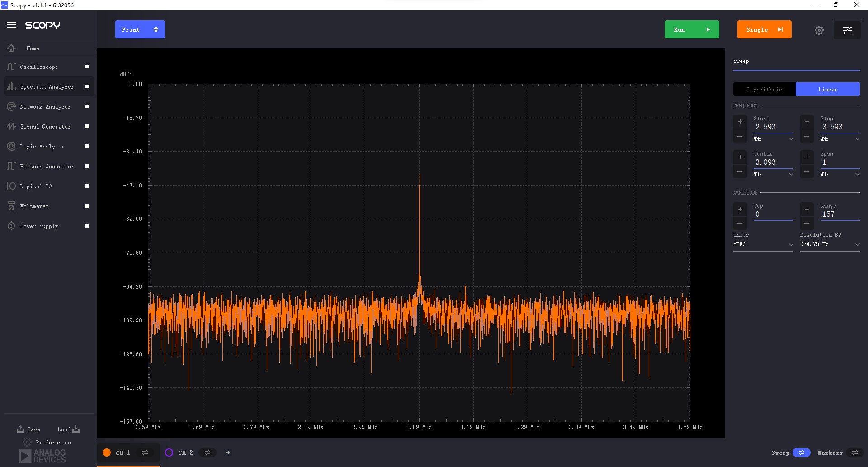Toggle Spectrum Analyzer run indicator square
This screenshot has height=467, width=868.
[87, 86]
